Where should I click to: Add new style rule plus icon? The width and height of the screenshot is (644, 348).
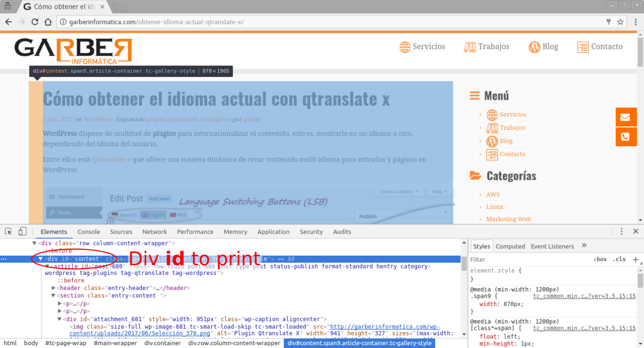tap(636, 259)
